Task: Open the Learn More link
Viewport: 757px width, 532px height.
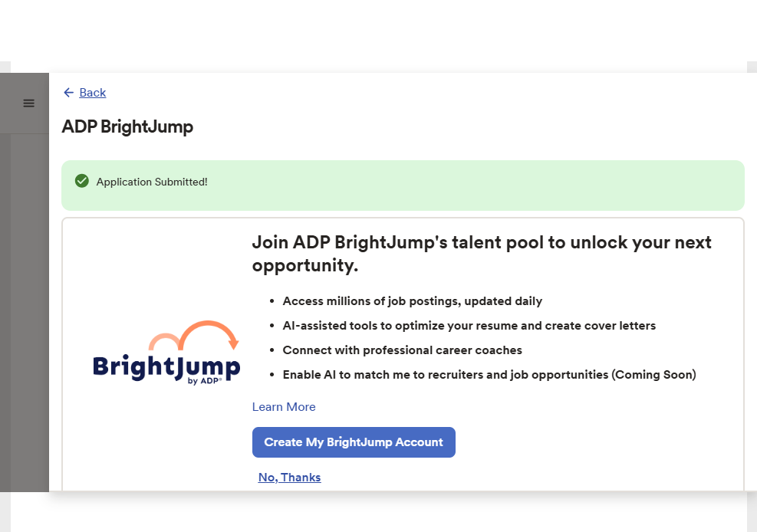Action: point(284,407)
